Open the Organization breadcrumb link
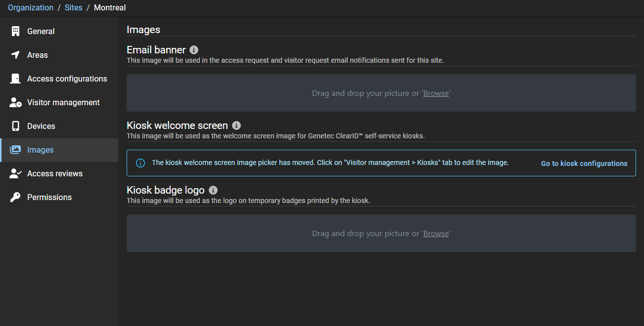 click(x=31, y=7)
